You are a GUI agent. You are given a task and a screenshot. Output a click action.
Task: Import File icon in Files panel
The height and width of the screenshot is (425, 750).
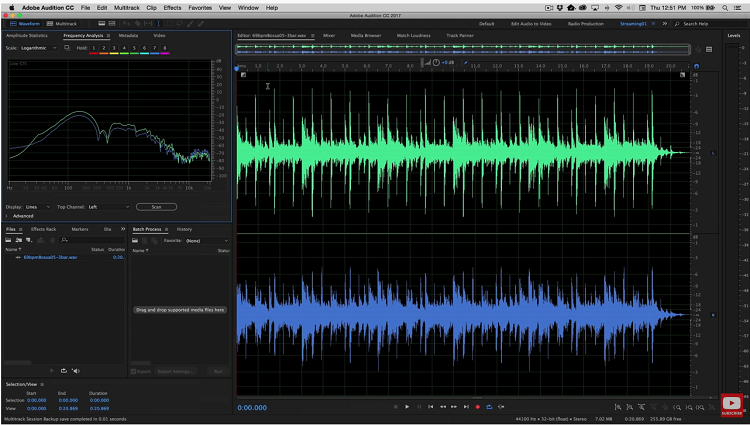[19, 240]
